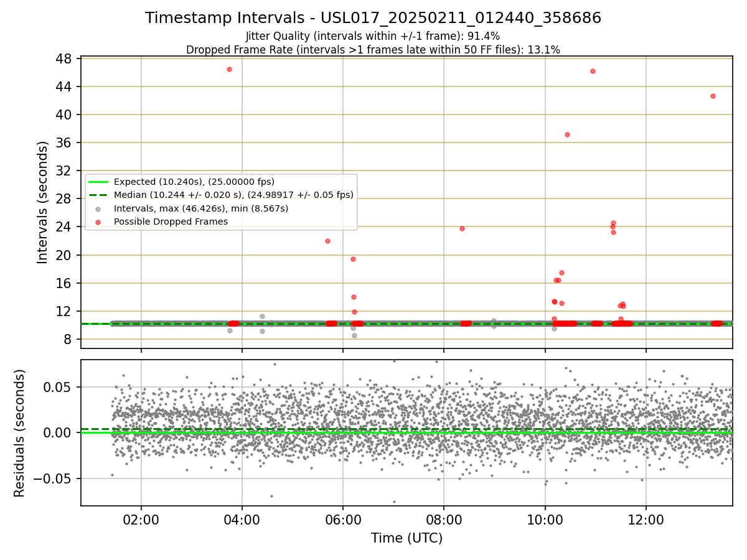Screen dimensions: 747x560
Task: Click the red point near 22 s before 06:00
Action: click(x=327, y=241)
